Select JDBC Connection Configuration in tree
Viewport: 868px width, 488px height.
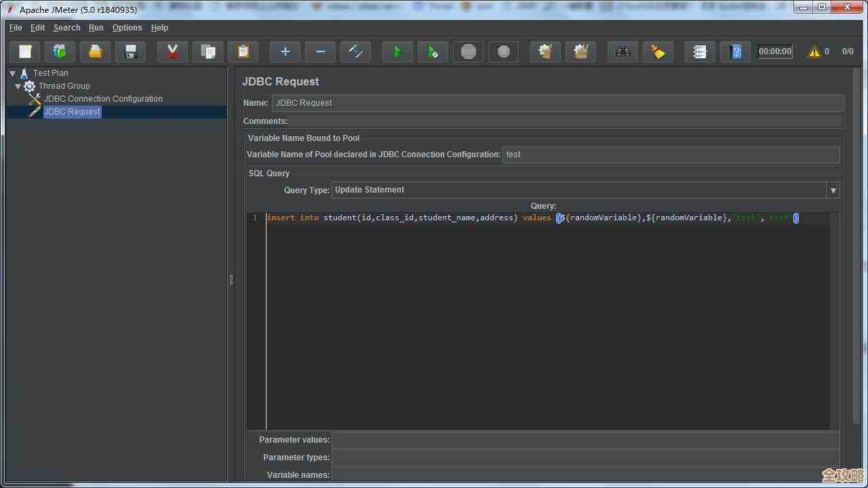click(x=103, y=99)
